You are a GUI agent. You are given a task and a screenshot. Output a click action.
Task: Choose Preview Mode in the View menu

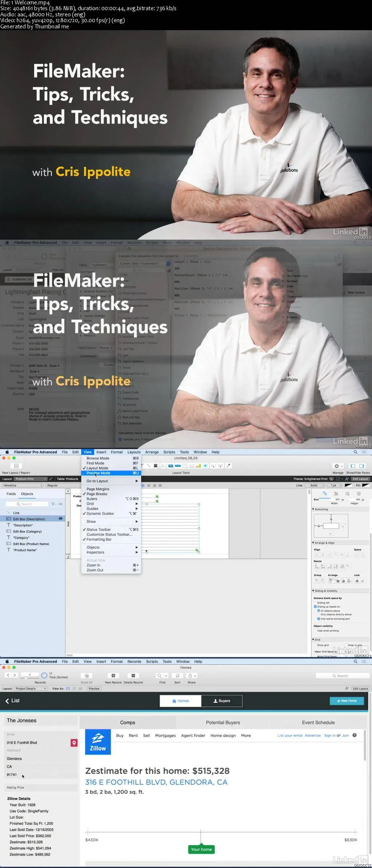click(x=111, y=473)
